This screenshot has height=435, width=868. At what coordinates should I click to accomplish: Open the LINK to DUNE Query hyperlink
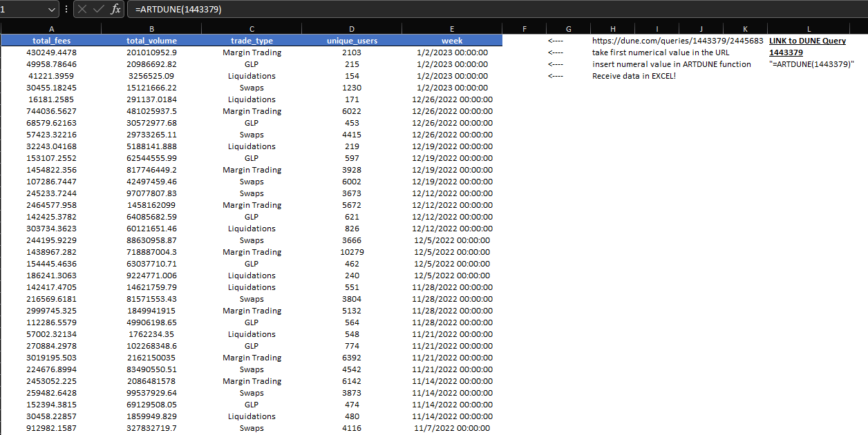[807, 41]
